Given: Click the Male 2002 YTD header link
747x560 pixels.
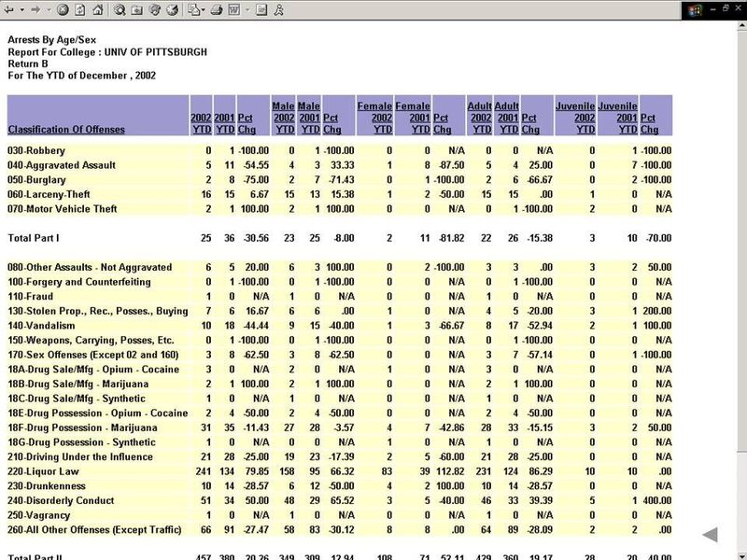Looking at the screenshot, I should click(283, 118).
